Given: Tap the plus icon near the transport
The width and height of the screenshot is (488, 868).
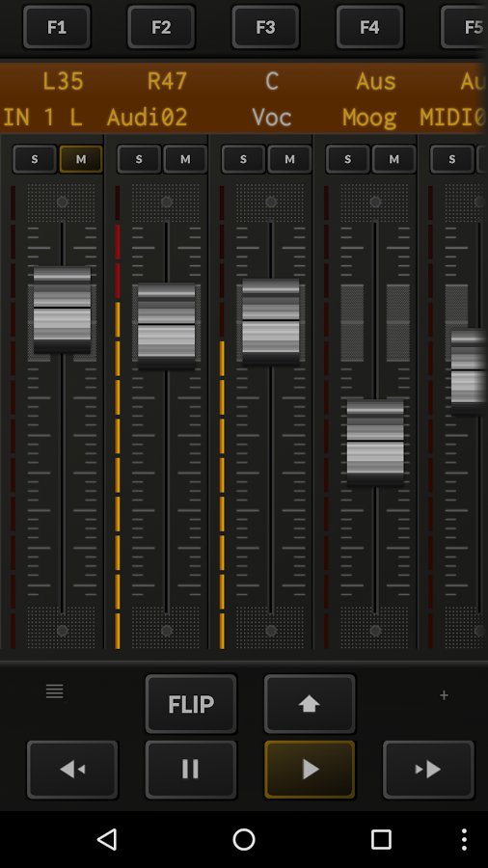Looking at the screenshot, I should pyautogui.click(x=444, y=695).
